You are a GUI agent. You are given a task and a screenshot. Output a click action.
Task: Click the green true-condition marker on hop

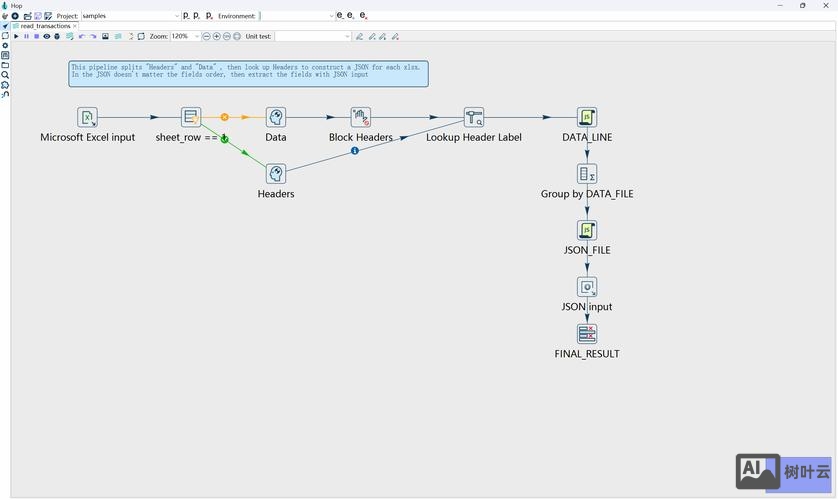pyautogui.click(x=225, y=138)
